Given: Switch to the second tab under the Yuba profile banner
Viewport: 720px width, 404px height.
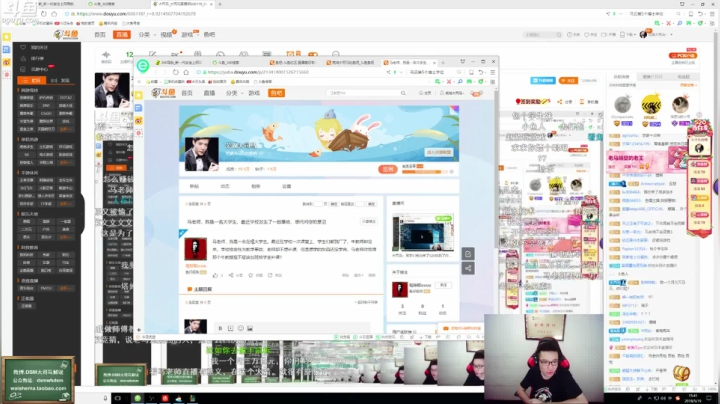Looking at the screenshot, I should click(x=225, y=186).
